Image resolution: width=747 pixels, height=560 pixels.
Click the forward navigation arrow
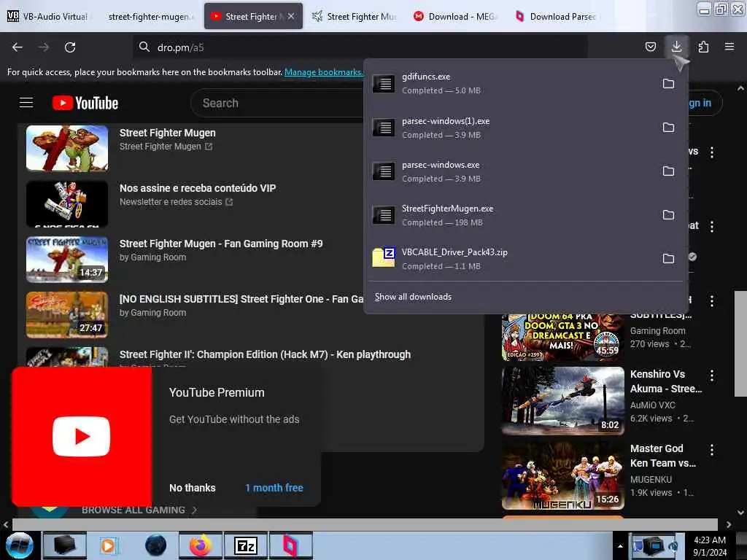tap(44, 47)
